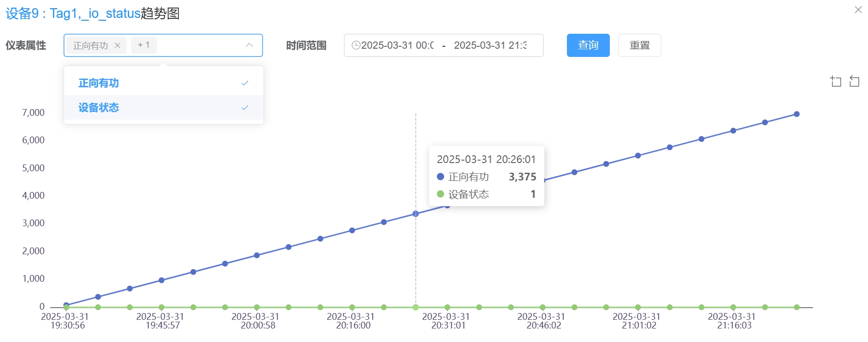This screenshot has height=342, width=868.
Task: Click the x-axis label 19:45:57
Action: 163,326
